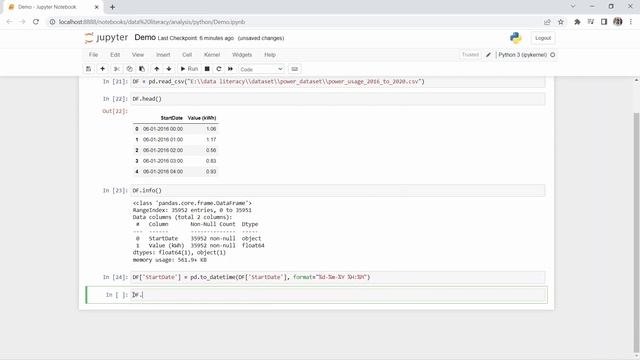Image resolution: width=640 pixels, height=360 pixels.
Task: Click the edit pencil icon near kernel name
Action: [488, 55]
